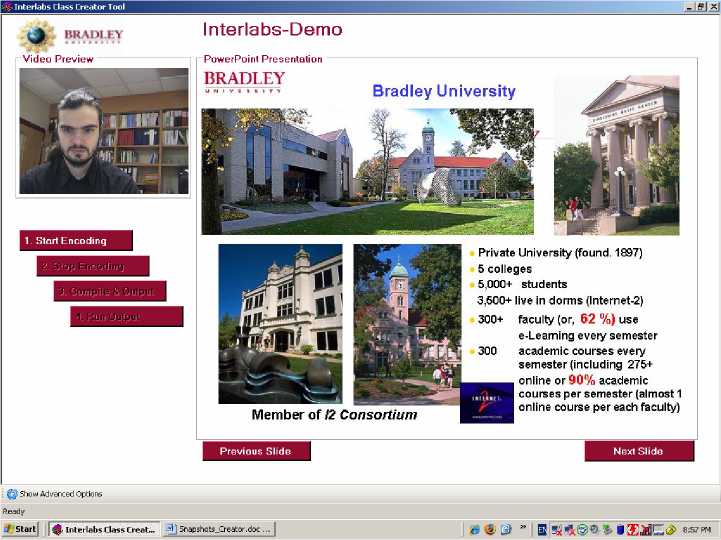This screenshot has width=721, height=540.
Task: Click '3,500+ live in dorms (Internet-2)' line
Action: coord(560,300)
